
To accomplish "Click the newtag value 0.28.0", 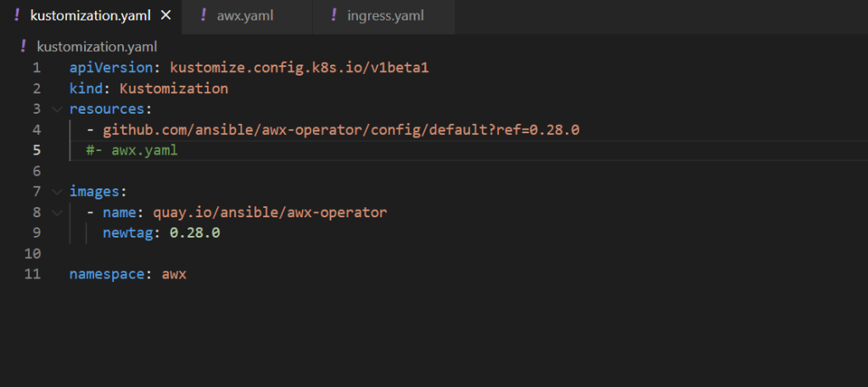I will [x=194, y=233].
